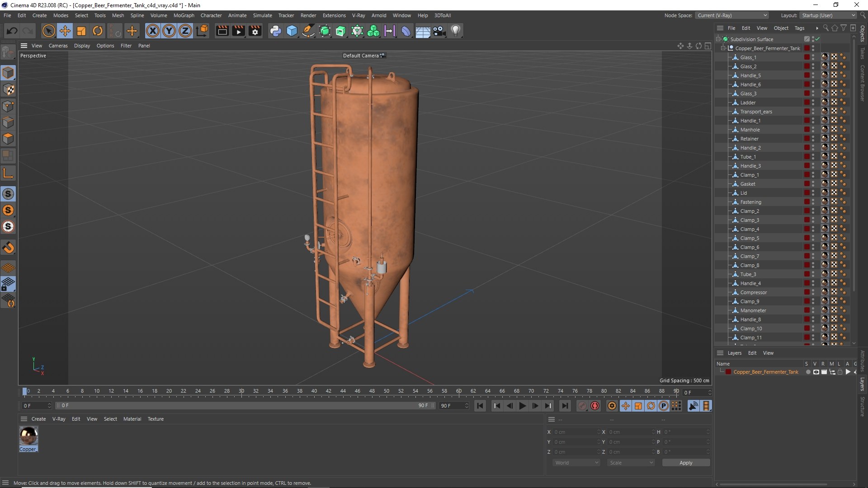Viewport: 868px width, 488px height.
Task: Click the Apply button
Action: 686,463
